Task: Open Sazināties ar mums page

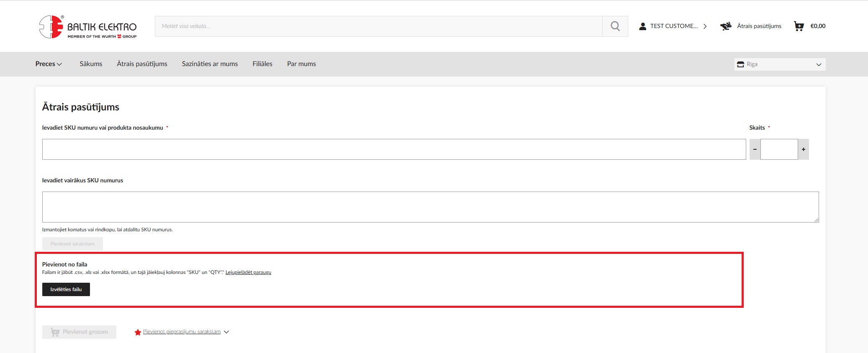Action: 210,64
